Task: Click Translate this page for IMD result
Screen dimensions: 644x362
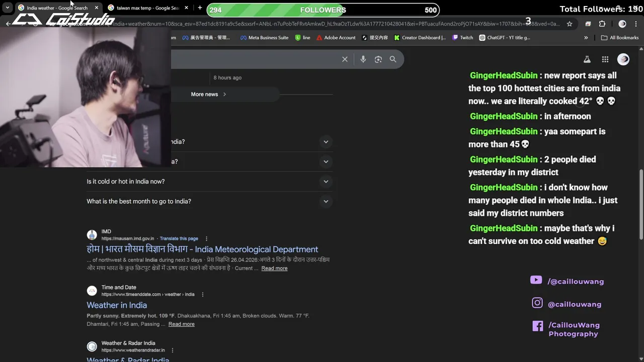Action: 179,238
